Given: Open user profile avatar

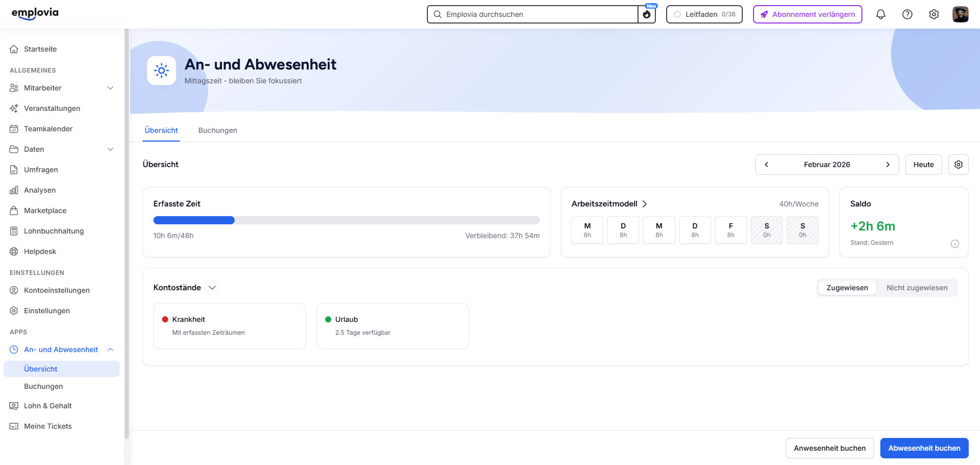Looking at the screenshot, I should [960, 14].
